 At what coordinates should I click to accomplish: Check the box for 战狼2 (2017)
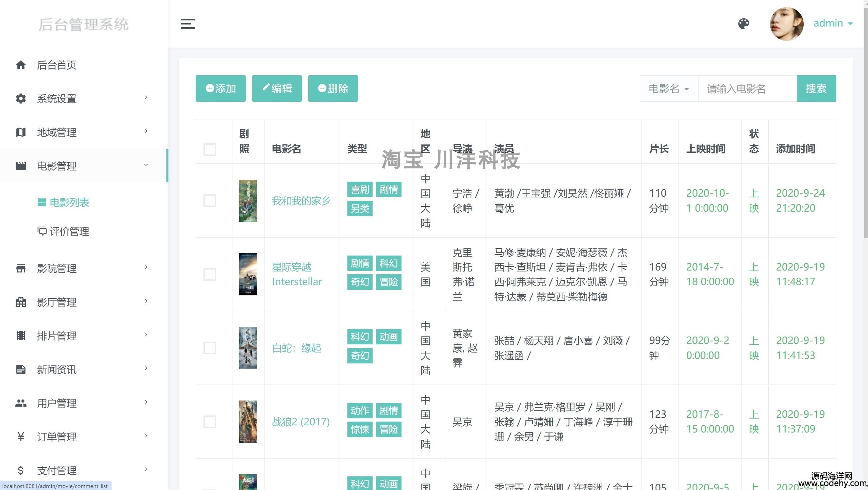pos(210,422)
